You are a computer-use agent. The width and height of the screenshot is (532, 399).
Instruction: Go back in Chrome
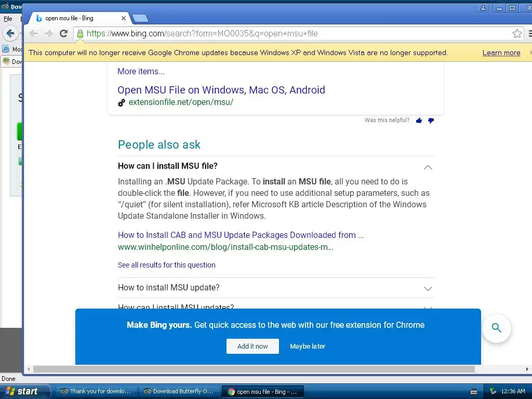click(x=33, y=33)
